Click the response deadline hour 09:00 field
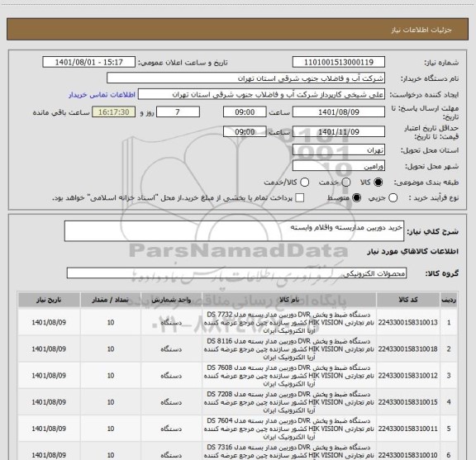The image size is (476, 460). coord(245,112)
